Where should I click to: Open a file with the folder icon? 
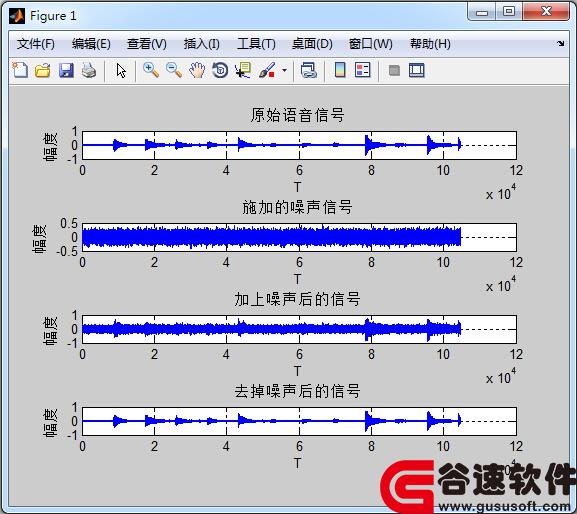[x=43, y=70]
